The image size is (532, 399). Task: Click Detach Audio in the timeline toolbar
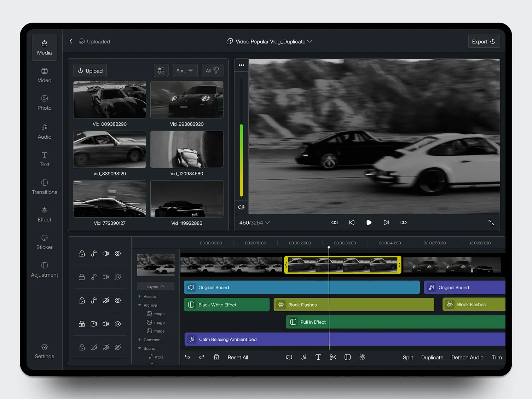pos(467,357)
